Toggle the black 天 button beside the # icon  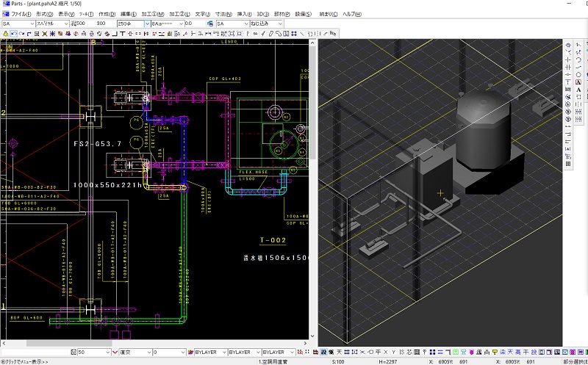click(339, 353)
